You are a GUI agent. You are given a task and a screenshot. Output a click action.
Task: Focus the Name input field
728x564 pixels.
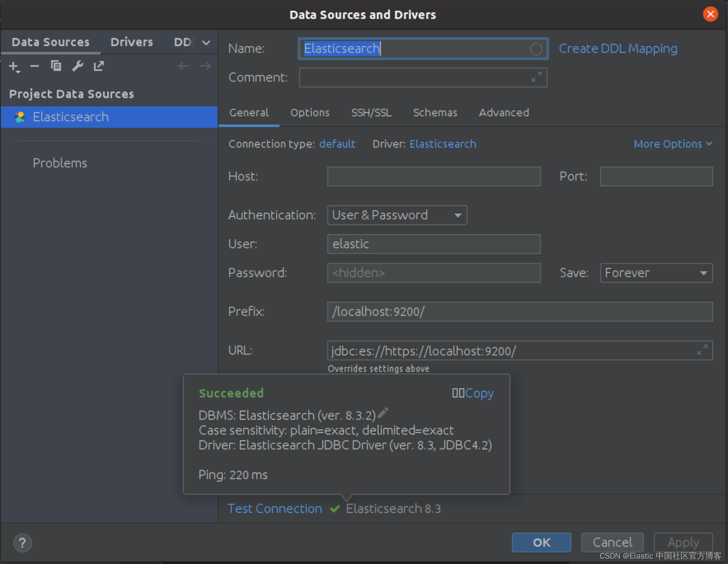click(423, 49)
